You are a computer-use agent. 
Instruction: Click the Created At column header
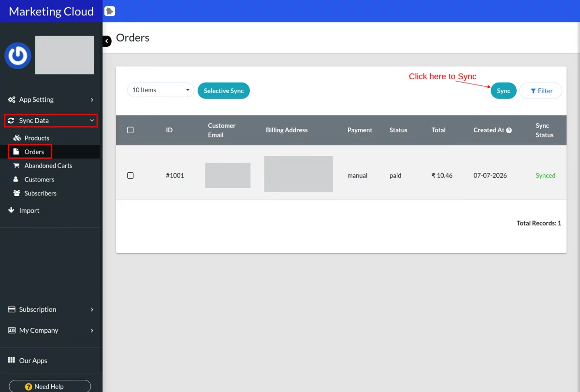(x=489, y=130)
